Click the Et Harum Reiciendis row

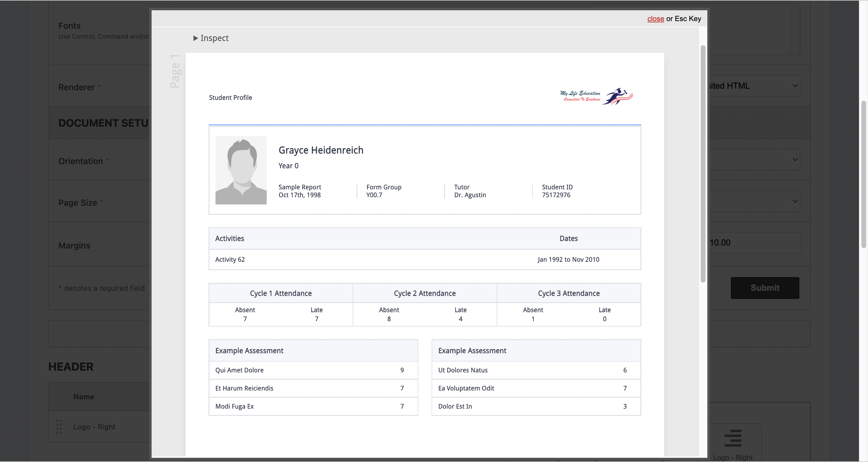pyautogui.click(x=313, y=388)
